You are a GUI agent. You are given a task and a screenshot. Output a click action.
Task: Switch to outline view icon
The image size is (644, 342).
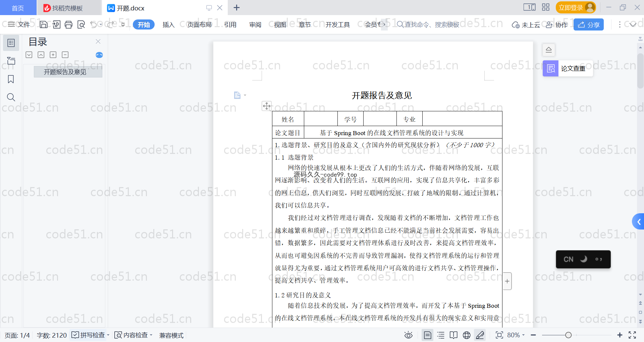point(441,335)
